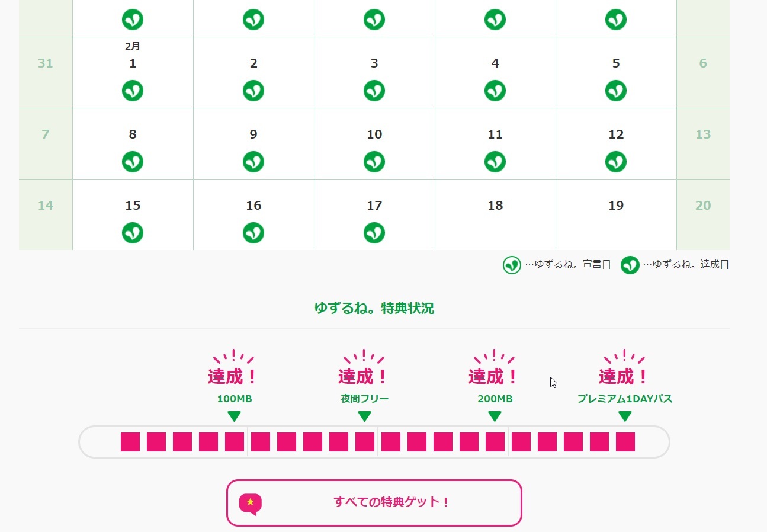Click the ゆずるね。宣言日 legend icon
Image resolution: width=767 pixels, height=532 pixels.
pyautogui.click(x=512, y=265)
